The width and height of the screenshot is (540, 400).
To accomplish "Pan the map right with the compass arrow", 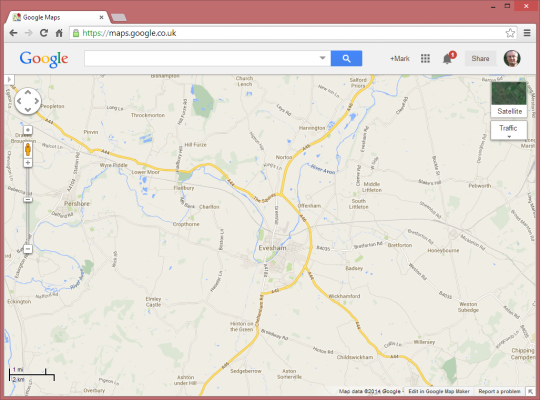I will tap(37, 101).
